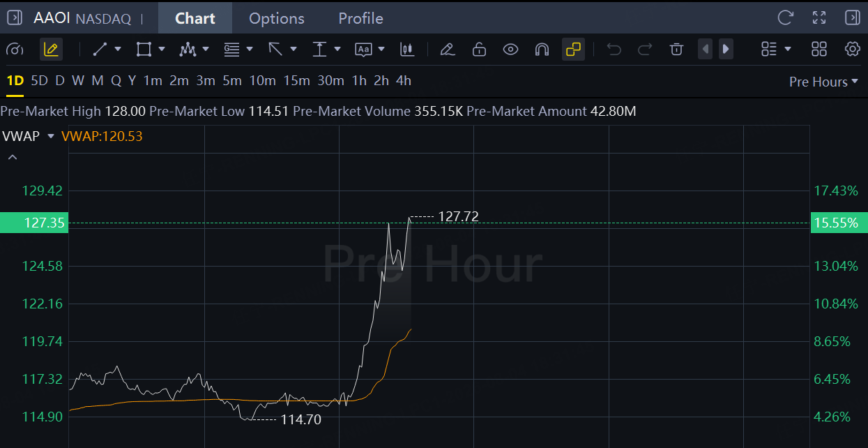Image resolution: width=868 pixels, height=448 pixels.
Task: Select the 4h interval
Action: tap(404, 81)
